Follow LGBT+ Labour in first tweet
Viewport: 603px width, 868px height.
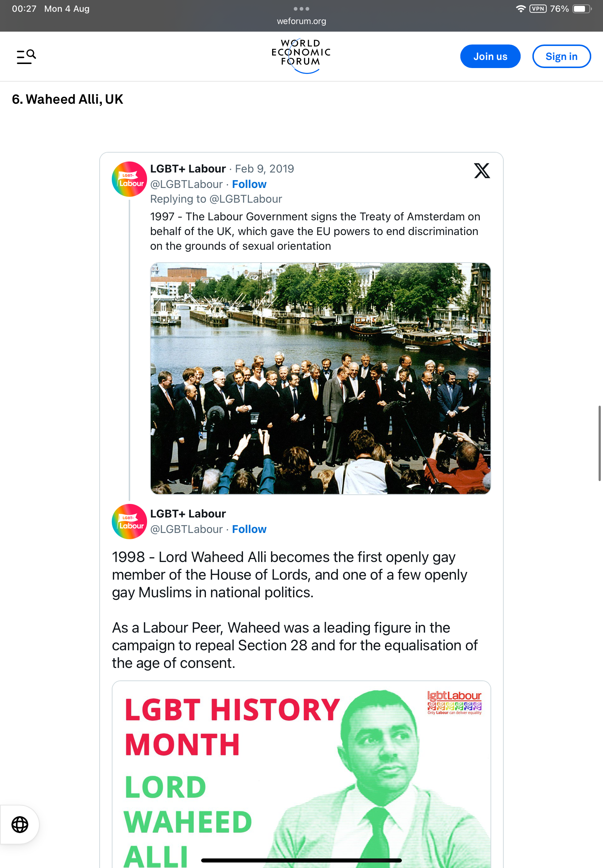pos(249,184)
